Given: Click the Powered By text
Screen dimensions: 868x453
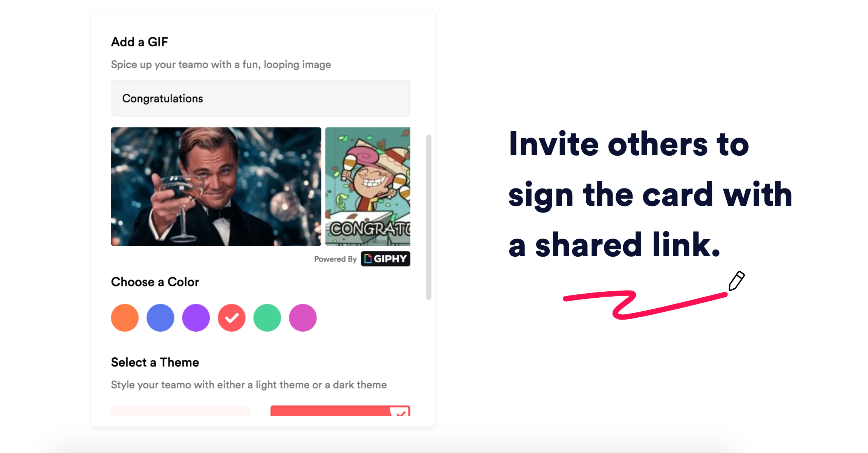Looking at the screenshot, I should [x=335, y=259].
